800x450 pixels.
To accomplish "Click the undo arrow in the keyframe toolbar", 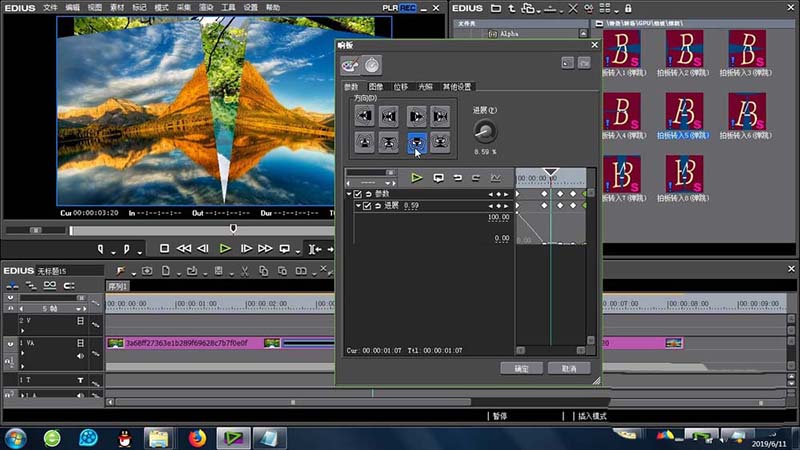I will [x=458, y=178].
